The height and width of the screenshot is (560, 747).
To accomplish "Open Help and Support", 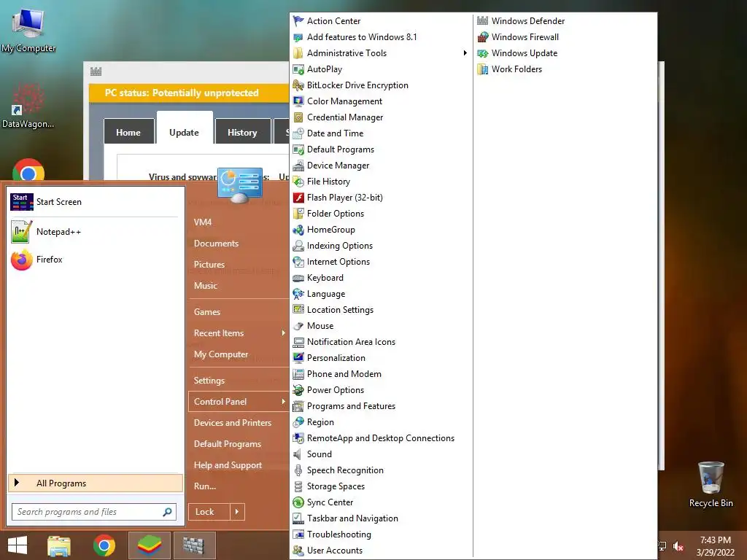I will pos(228,465).
